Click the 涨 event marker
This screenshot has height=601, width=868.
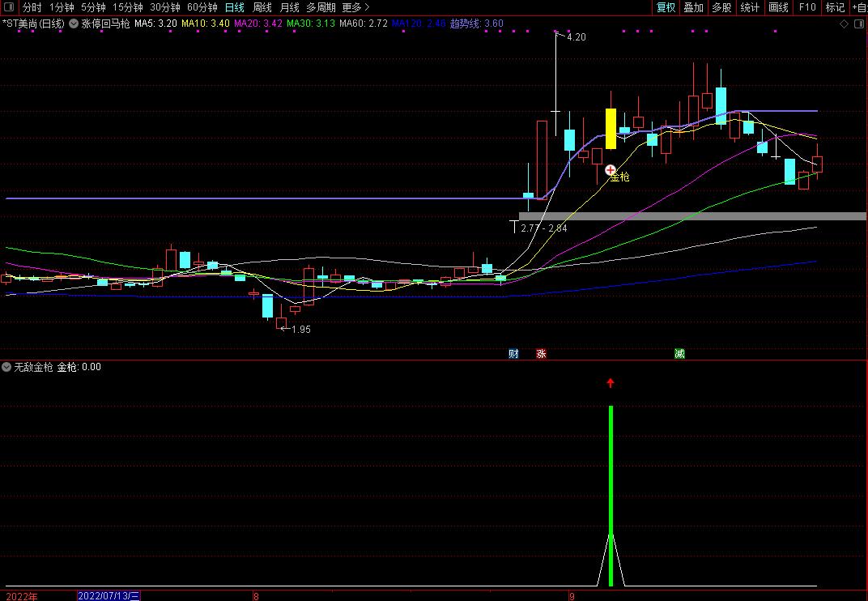541,353
